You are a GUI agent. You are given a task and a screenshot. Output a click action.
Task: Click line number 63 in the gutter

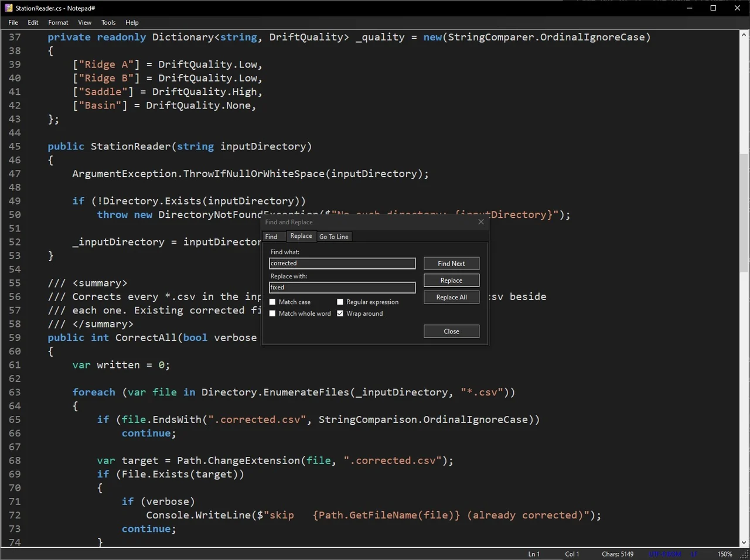(x=15, y=392)
